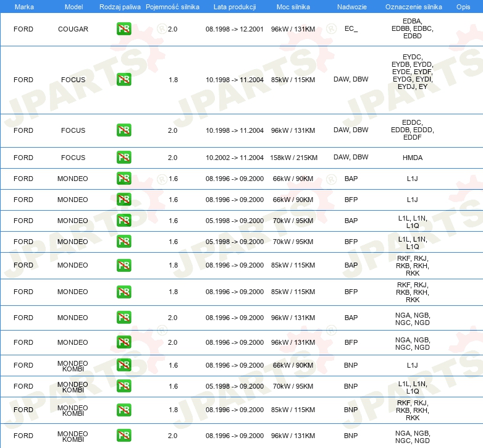Click the Marka column header
The image size is (483, 448).
(x=23, y=6)
